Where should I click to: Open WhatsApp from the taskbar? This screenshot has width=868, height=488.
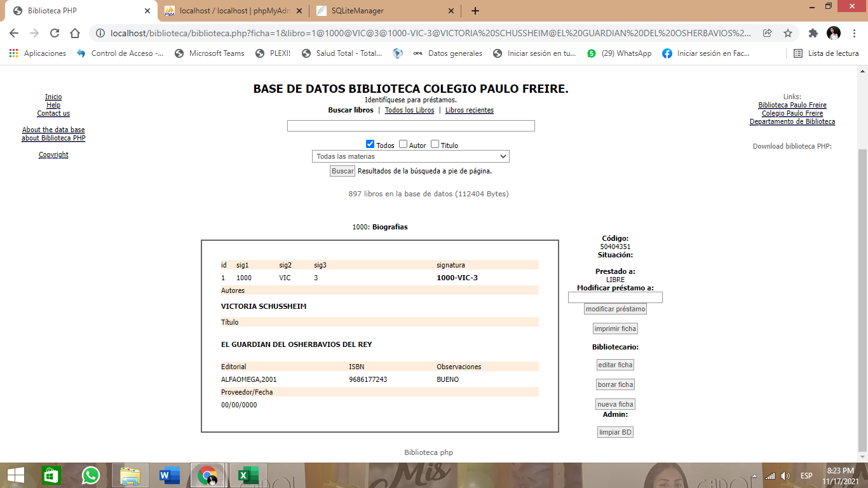point(91,475)
